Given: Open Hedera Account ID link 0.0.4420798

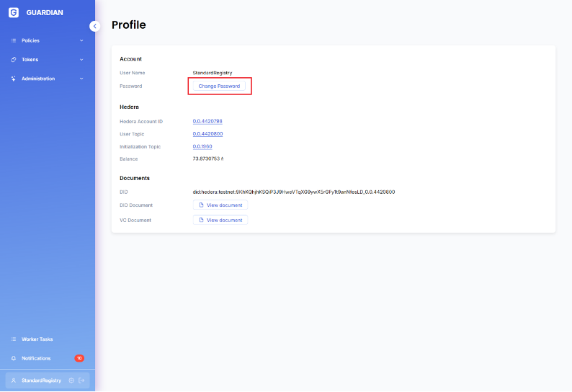Looking at the screenshot, I should click(207, 121).
